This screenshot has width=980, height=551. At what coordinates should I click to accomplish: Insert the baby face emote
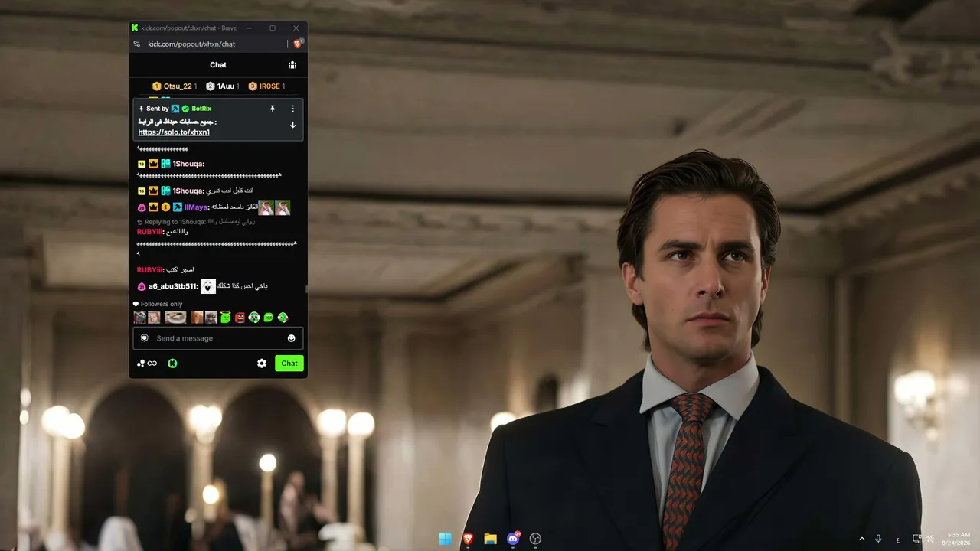click(154, 318)
